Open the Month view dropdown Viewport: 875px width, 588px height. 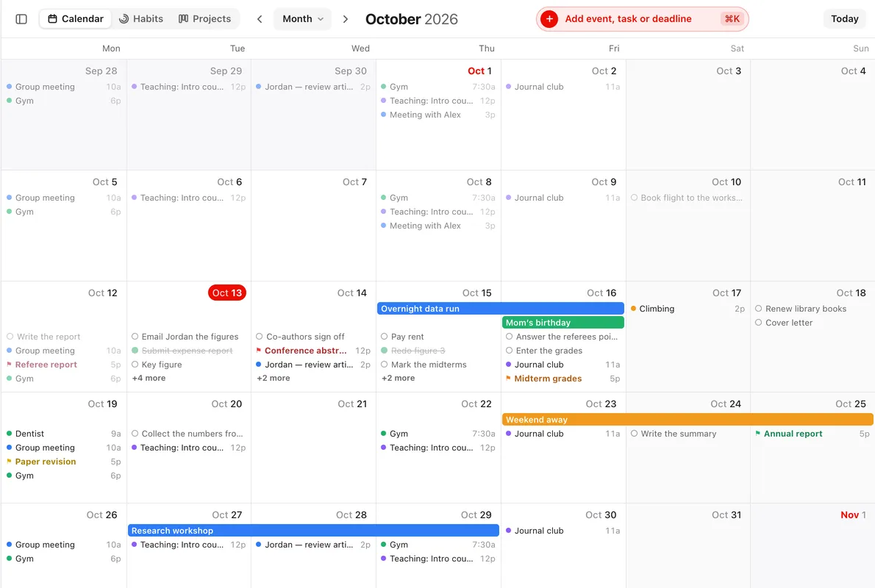click(302, 19)
